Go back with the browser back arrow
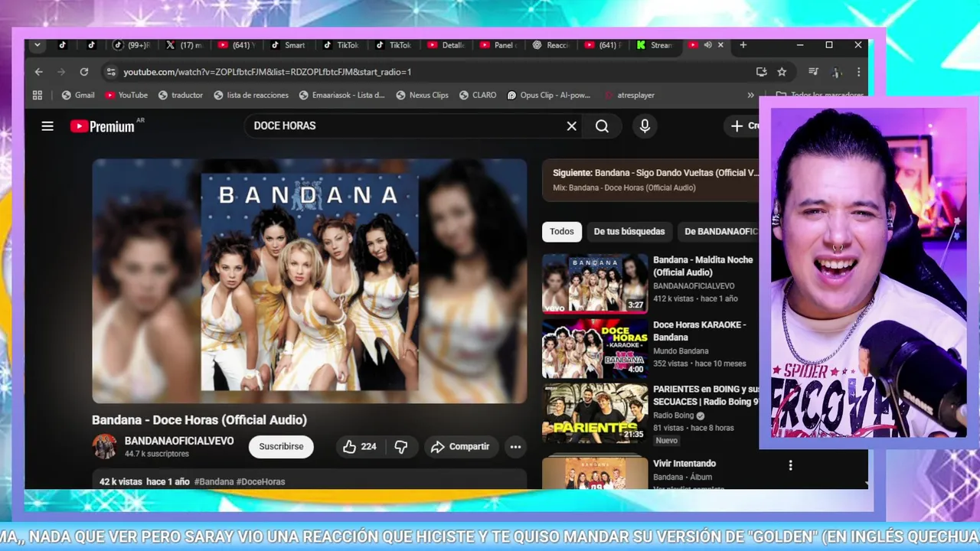The image size is (980, 551). coord(39,72)
